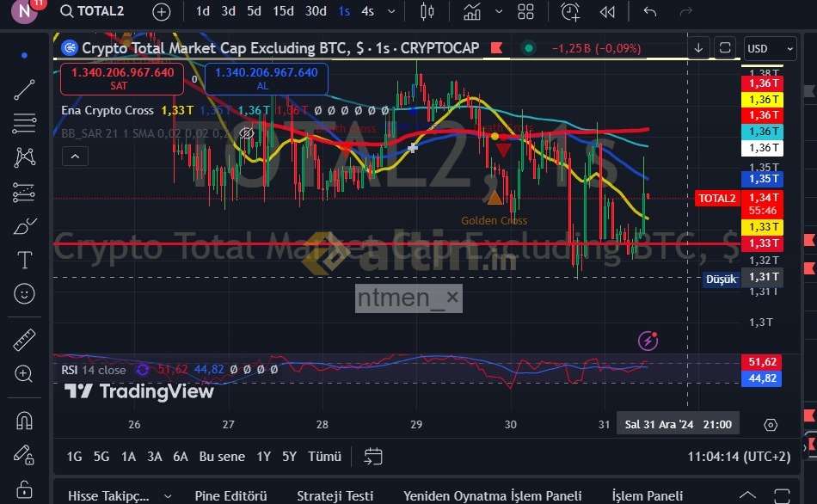Open the TOTAL2 symbol search
Viewport: 817px width, 504px height.
click(x=92, y=11)
